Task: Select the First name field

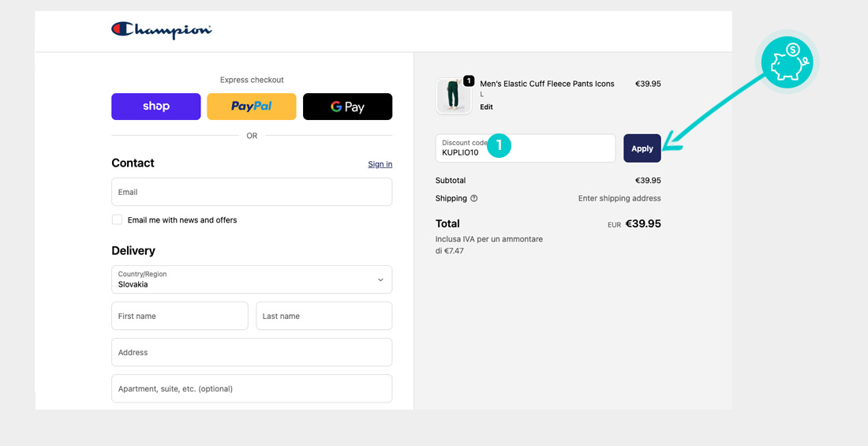Action: tap(180, 316)
